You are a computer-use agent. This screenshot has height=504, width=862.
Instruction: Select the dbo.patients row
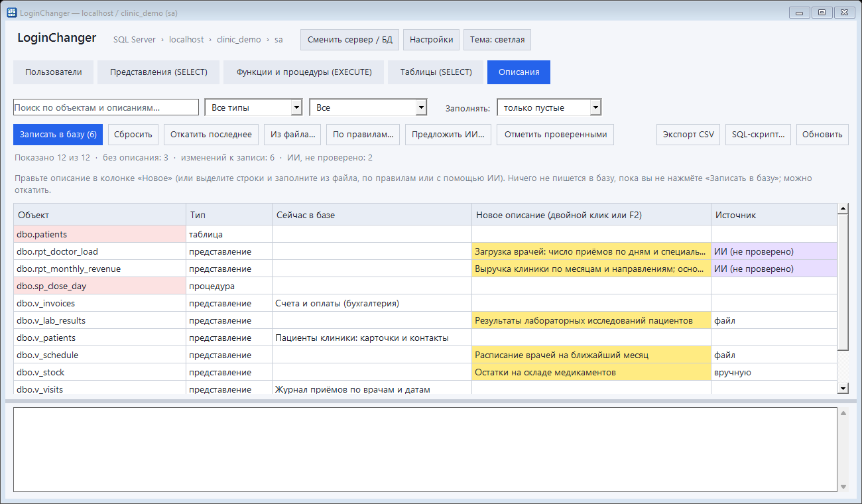pyautogui.click(x=425, y=234)
